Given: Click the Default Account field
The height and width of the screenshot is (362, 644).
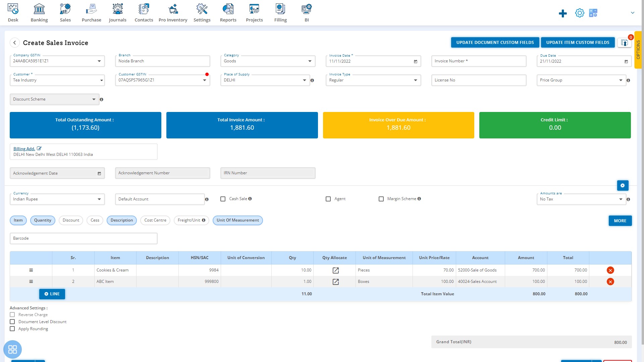Looking at the screenshot, I should pyautogui.click(x=160, y=199).
